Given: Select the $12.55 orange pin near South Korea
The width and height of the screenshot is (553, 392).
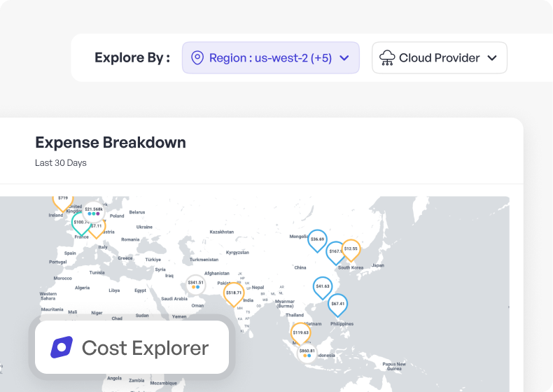Looking at the screenshot, I should [x=351, y=249].
